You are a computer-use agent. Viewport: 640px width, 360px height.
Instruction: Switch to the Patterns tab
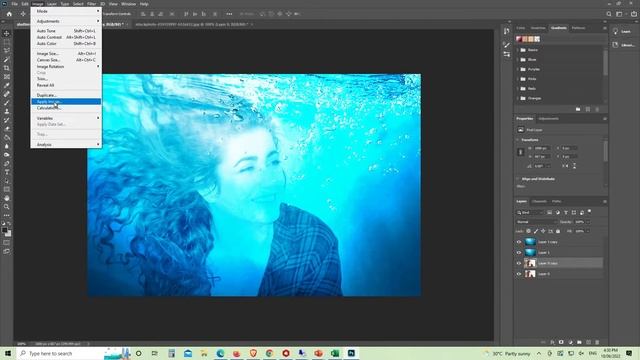click(578, 28)
